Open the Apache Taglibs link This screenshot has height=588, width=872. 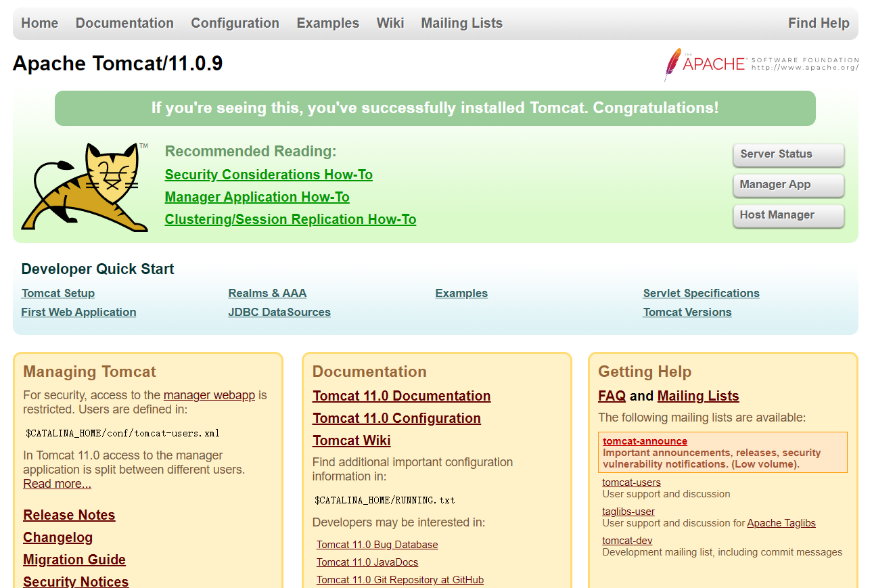click(781, 523)
